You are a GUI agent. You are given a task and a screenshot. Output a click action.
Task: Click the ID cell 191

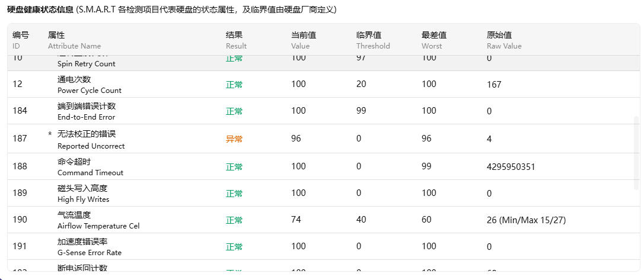[20, 246]
